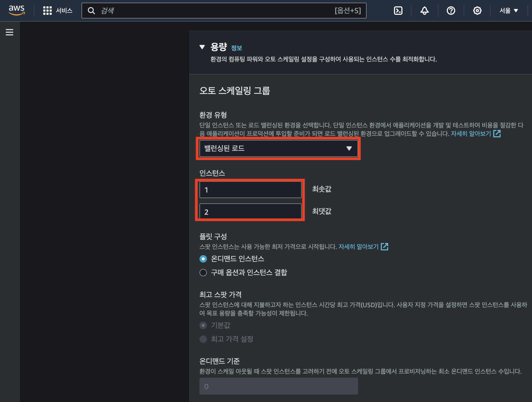
Task: Open the notifications bell
Action: click(424, 11)
